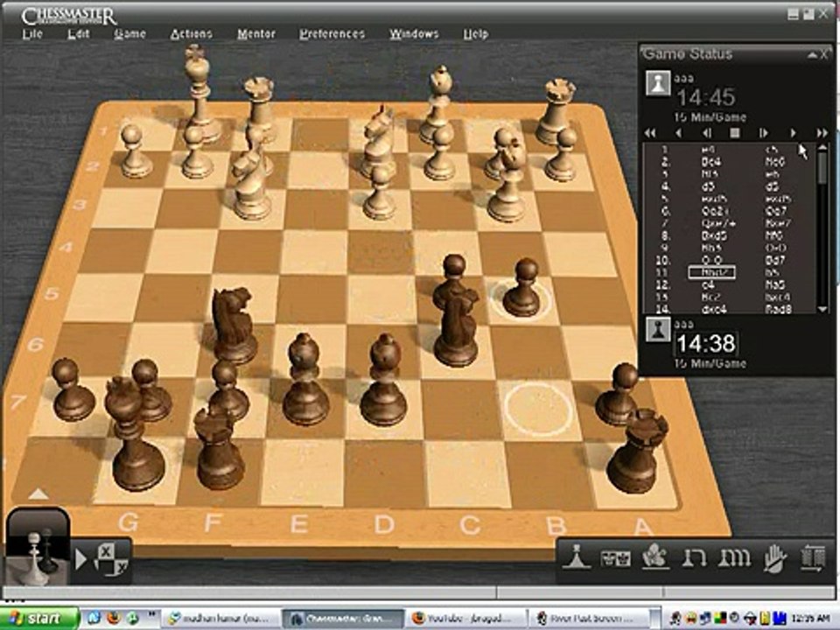Open the Help menu
The width and height of the screenshot is (840, 630).
coord(476,34)
